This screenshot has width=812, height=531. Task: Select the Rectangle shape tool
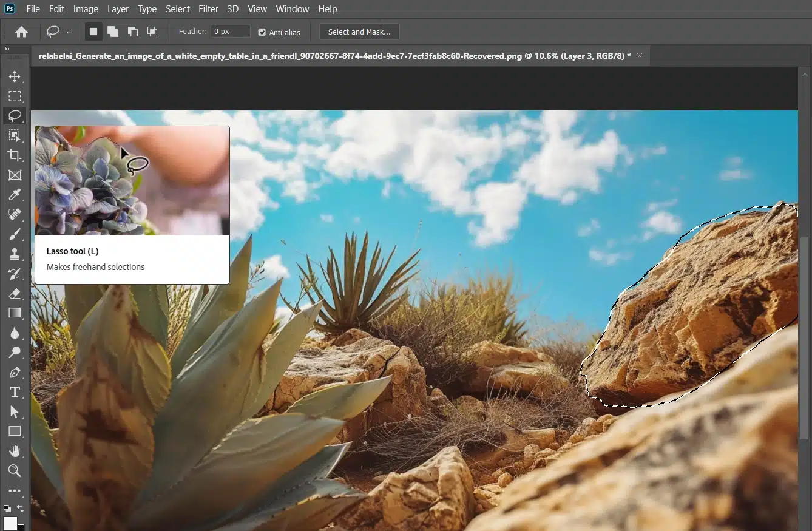pyautogui.click(x=15, y=431)
